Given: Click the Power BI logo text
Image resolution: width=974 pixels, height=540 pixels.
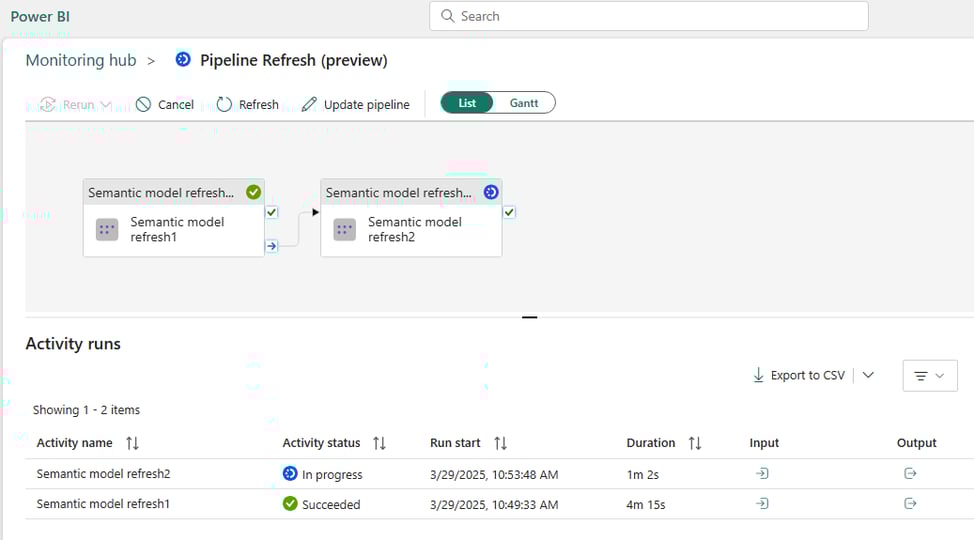Looking at the screenshot, I should tap(40, 17).
